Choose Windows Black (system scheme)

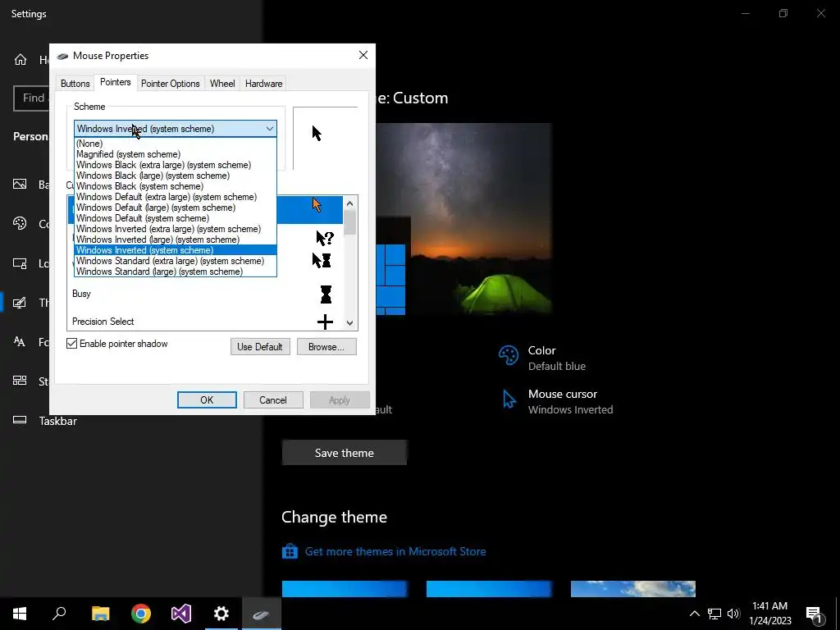pos(176,186)
